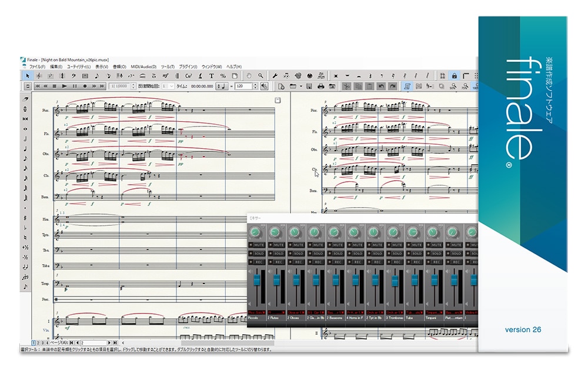Image resolution: width=588 pixels, height=373 pixels.
Task: Switch to Scroll View icon
Action: 419,86
